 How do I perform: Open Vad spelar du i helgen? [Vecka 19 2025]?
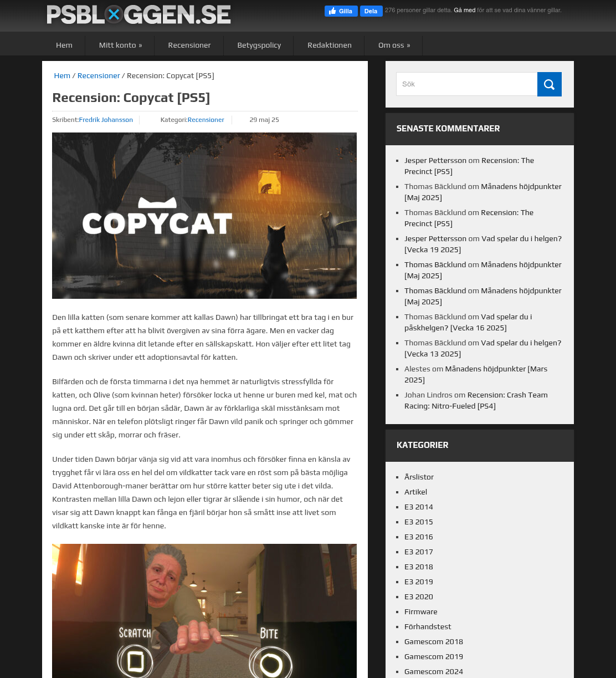[x=483, y=244]
